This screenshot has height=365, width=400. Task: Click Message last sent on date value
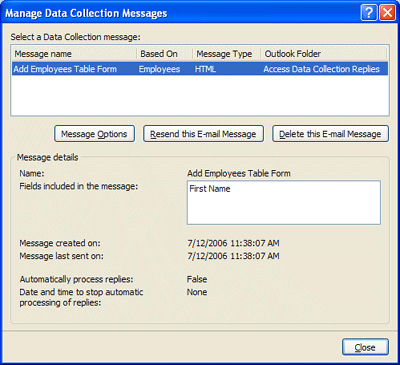click(x=233, y=256)
